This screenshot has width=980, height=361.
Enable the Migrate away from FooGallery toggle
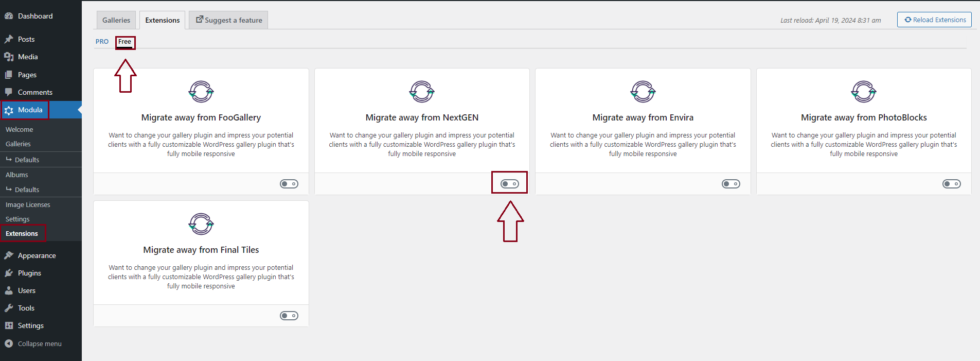click(x=289, y=184)
